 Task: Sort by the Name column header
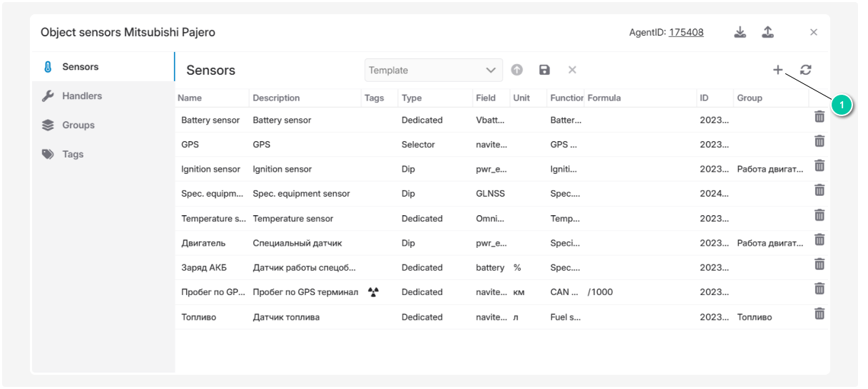tap(190, 98)
